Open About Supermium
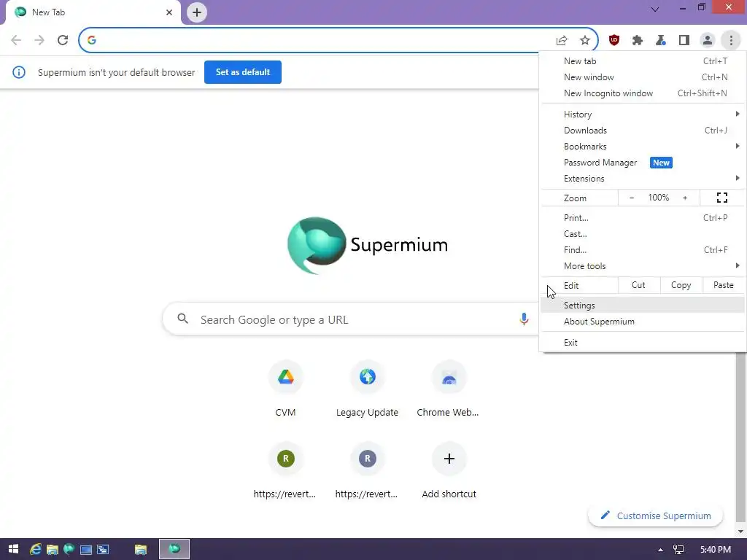Viewport: 747px width, 560px height. point(642,322)
